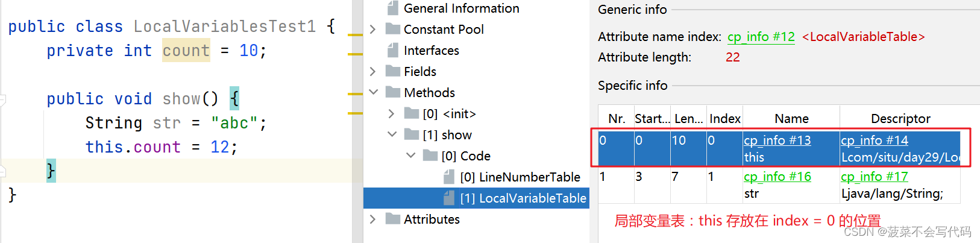Click the "abc" string literal
The height and width of the screenshot is (243, 980).
234,123
